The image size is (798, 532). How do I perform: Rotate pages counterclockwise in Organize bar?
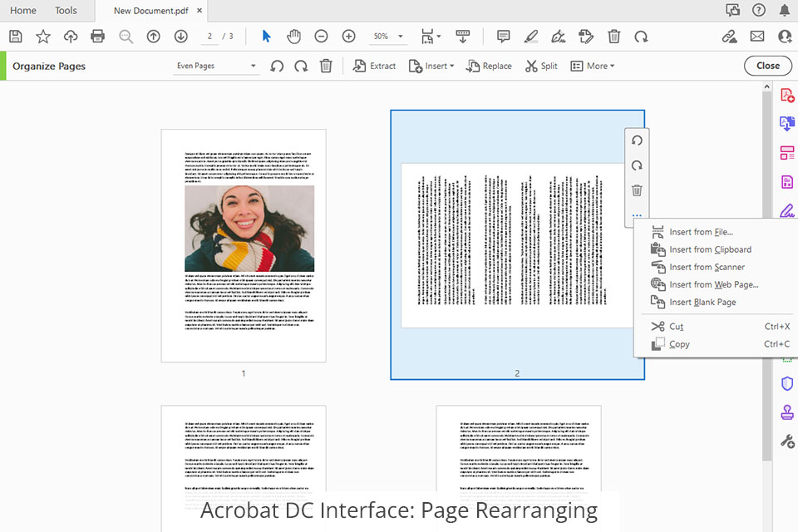pyautogui.click(x=277, y=66)
